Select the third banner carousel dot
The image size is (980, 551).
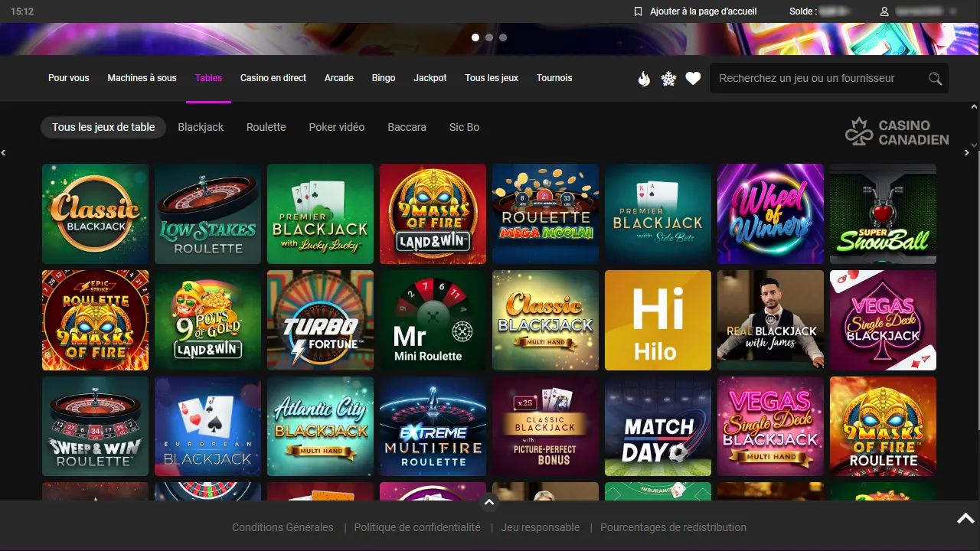pos(503,37)
